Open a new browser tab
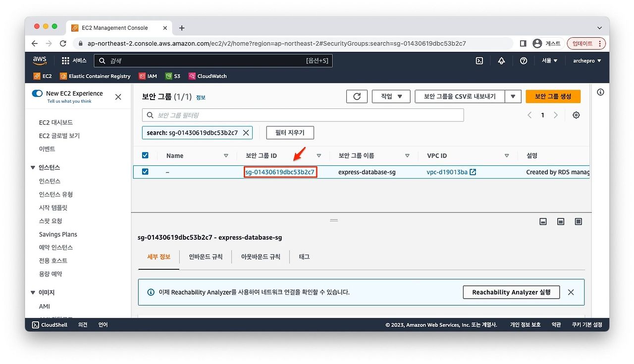Screen dimensions: 634x364 [182, 28]
